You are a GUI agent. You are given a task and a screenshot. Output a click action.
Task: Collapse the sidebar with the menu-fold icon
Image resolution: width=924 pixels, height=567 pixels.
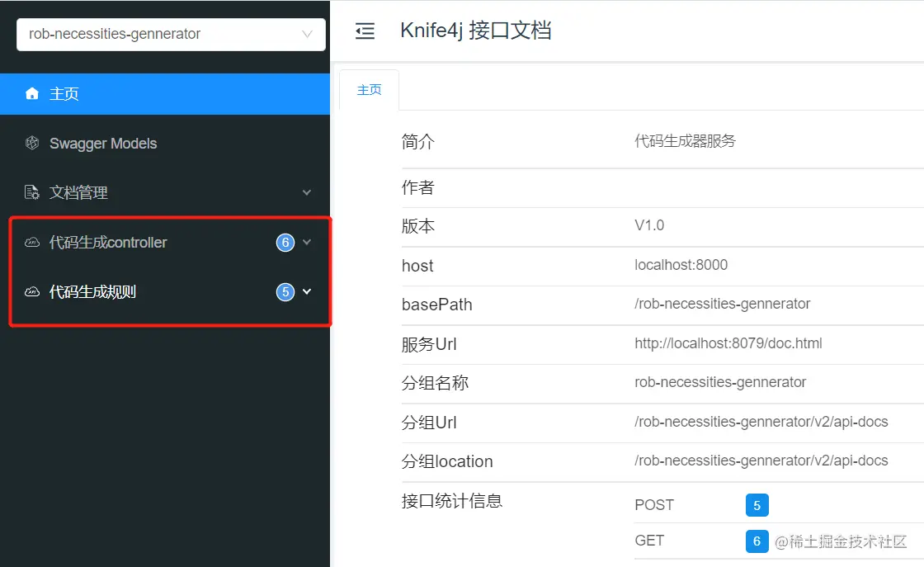365,31
